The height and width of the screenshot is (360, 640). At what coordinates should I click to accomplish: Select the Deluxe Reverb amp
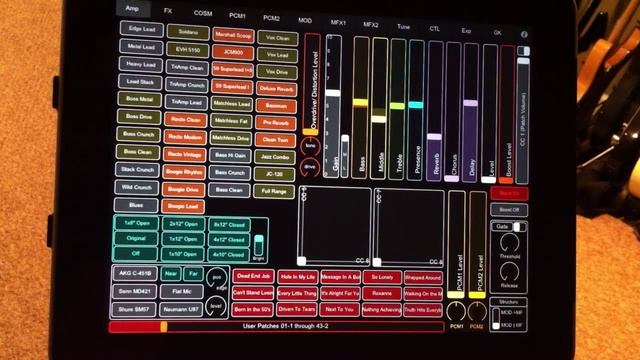point(276,89)
